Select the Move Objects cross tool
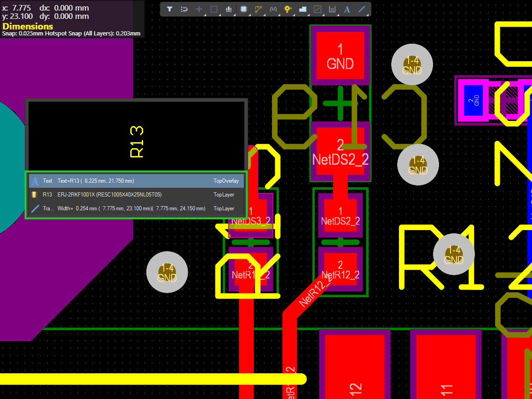The image size is (532, 399). click(x=199, y=9)
